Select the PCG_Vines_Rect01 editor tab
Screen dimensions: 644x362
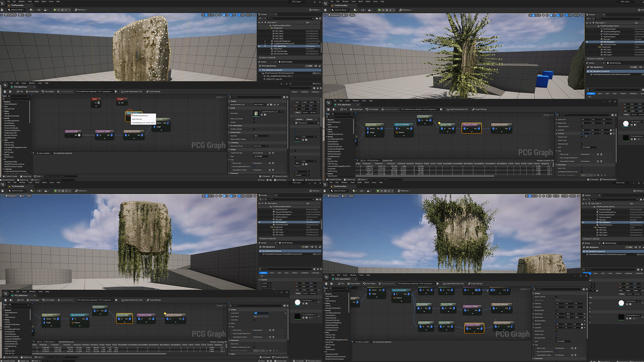click(x=342, y=279)
